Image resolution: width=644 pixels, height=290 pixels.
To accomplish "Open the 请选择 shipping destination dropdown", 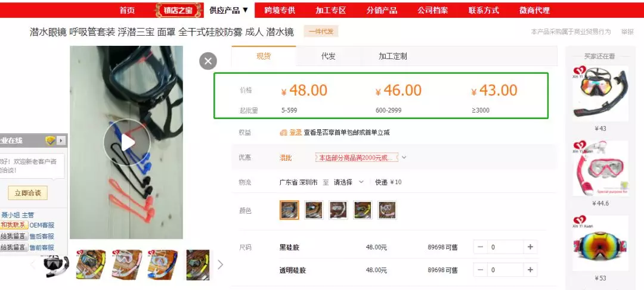I will (x=348, y=182).
